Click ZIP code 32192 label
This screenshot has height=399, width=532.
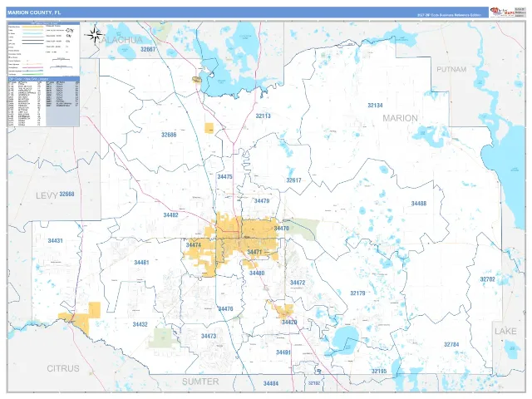click(314, 383)
